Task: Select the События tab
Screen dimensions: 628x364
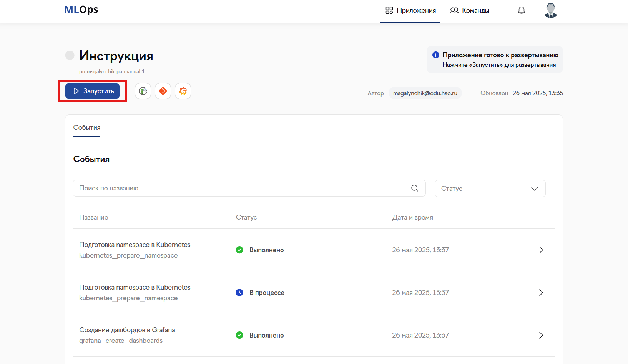Action: coord(87,127)
